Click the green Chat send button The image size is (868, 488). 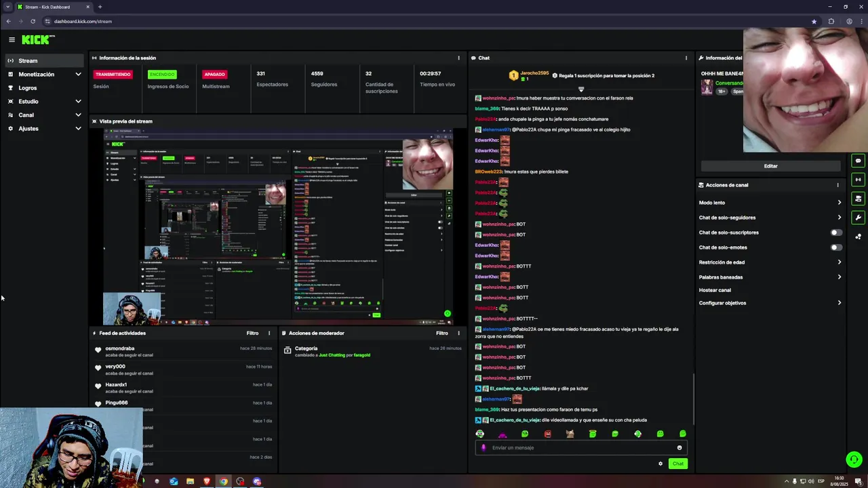click(677, 464)
